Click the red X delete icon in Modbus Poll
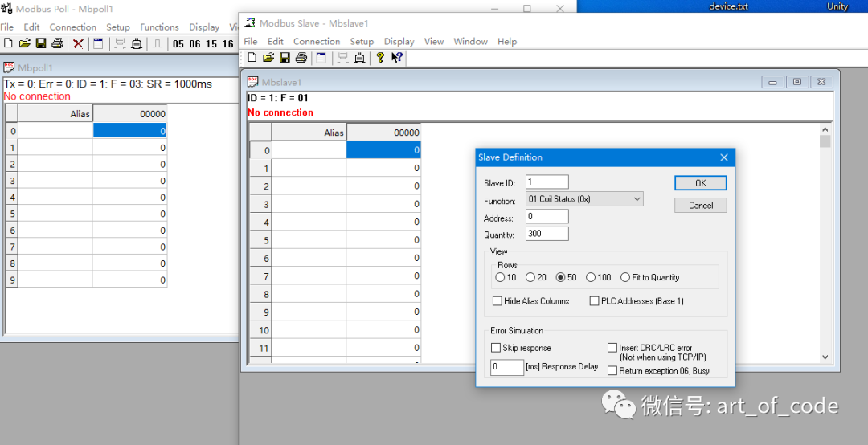The width and height of the screenshot is (868, 445). click(78, 43)
